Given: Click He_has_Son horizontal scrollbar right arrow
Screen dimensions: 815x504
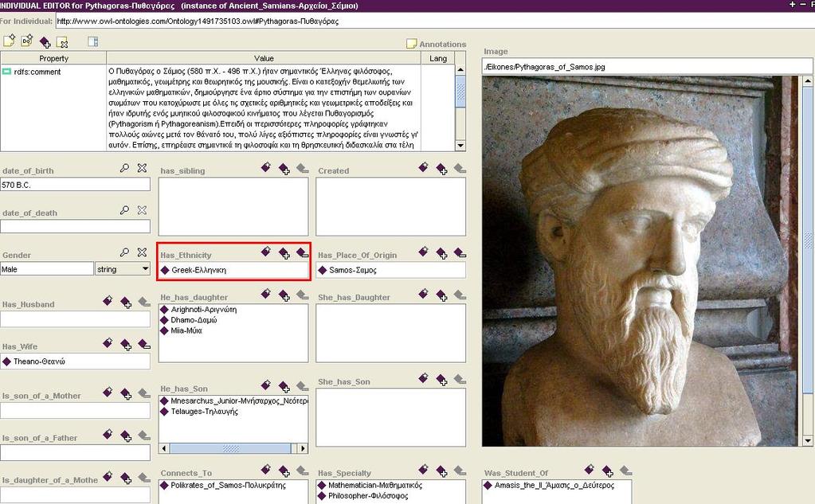Looking at the screenshot, I should (303, 448).
